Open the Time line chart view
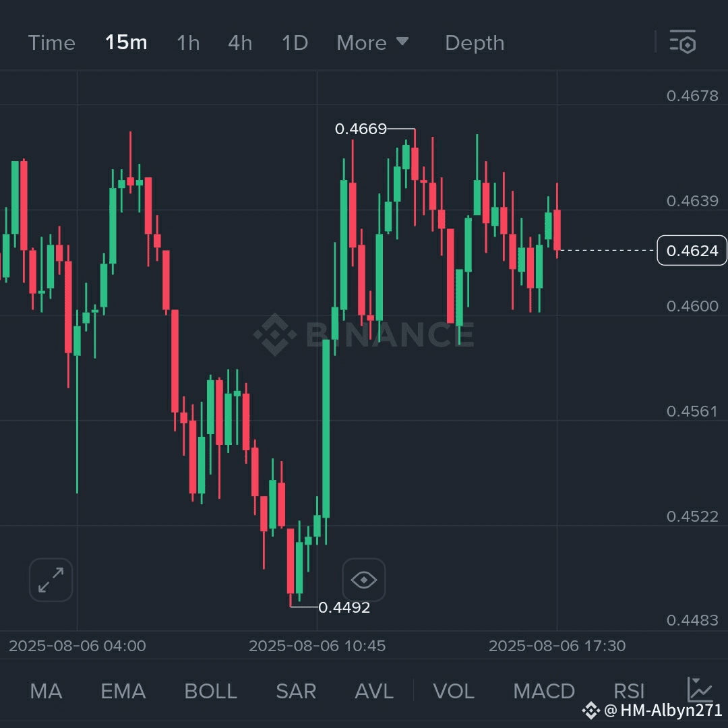Viewport: 728px width, 728px height. pyautogui.click(x=51, y=42)
